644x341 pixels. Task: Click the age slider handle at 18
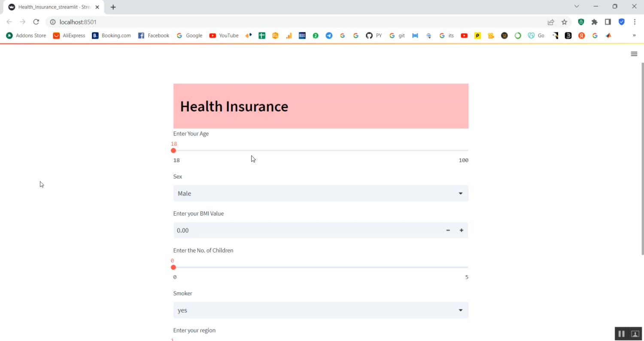point(173,151)
